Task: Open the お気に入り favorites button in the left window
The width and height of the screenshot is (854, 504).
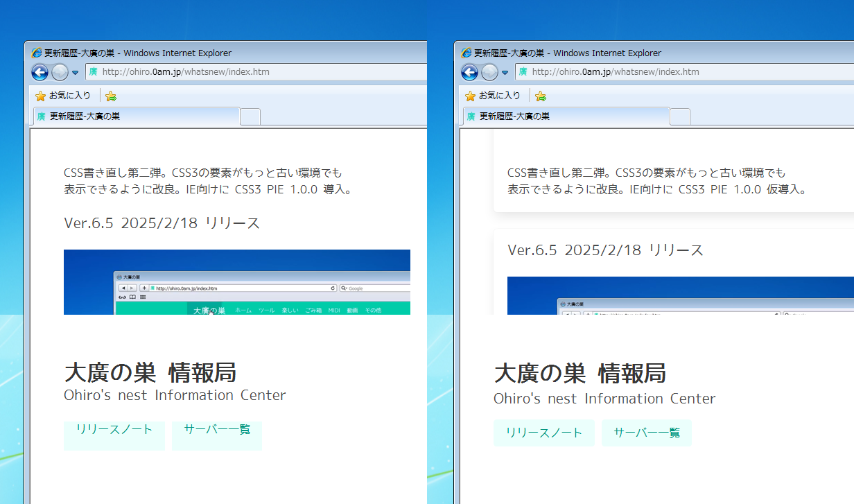Action: point(63,96)
